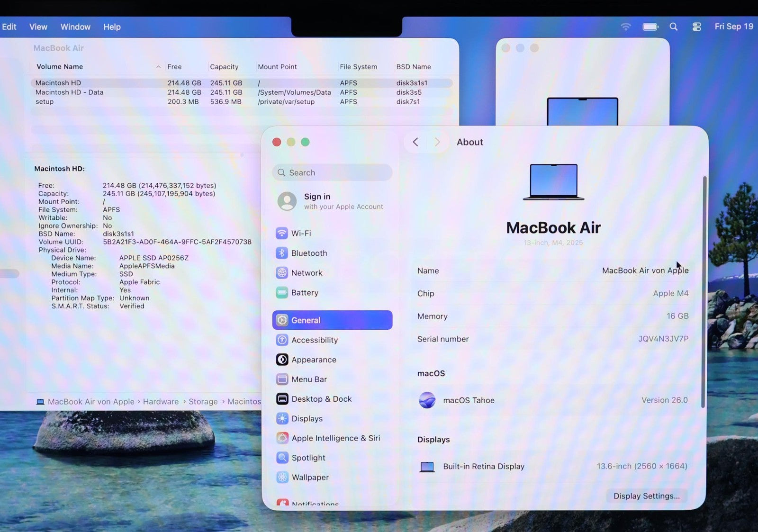The width and height of the screenshot is (758, 532).
Task: Open Battery settings
Action: [x=304, y=293]
